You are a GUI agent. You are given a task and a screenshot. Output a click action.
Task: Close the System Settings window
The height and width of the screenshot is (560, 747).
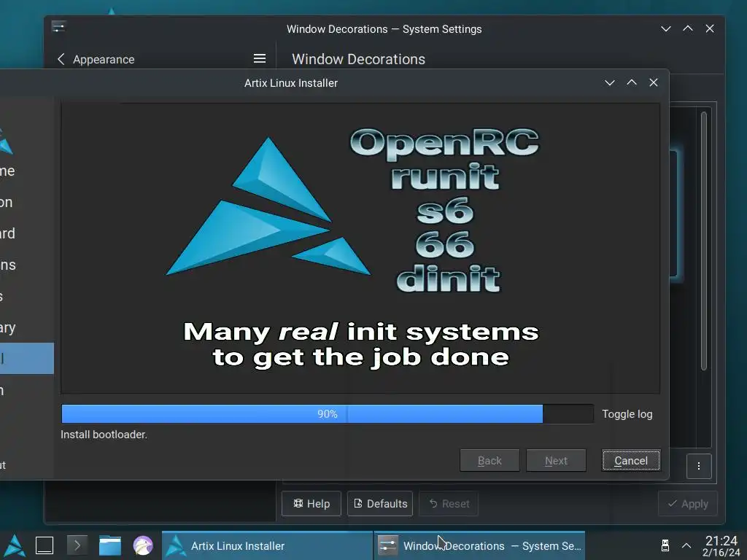pos(710,28)
